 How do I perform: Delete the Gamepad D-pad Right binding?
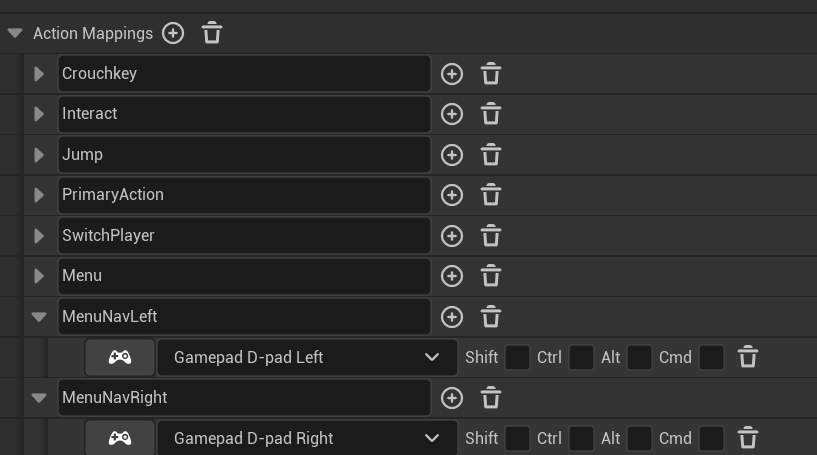pyautogui.click(x=748, y=438)
